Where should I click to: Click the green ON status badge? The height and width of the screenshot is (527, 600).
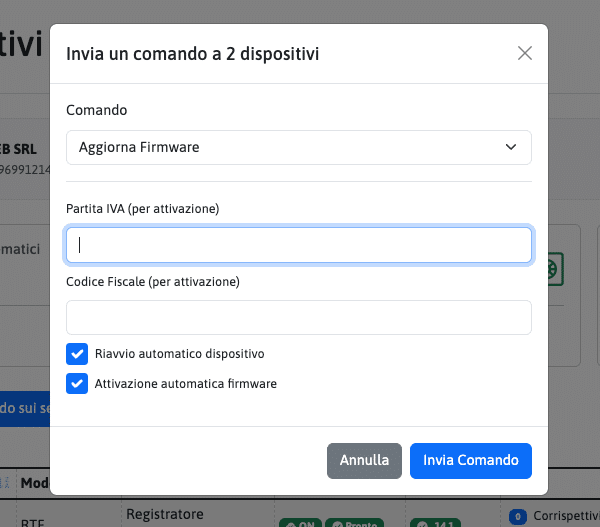(x=298, y=524)
